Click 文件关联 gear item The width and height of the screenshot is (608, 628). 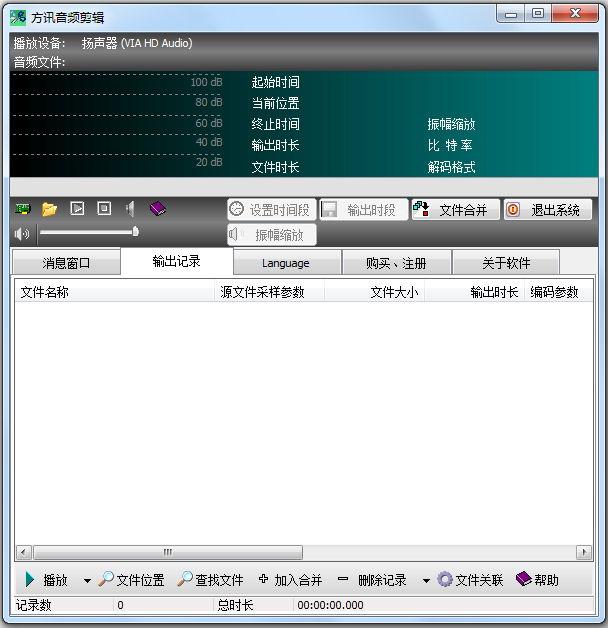[x=470, y=580]
